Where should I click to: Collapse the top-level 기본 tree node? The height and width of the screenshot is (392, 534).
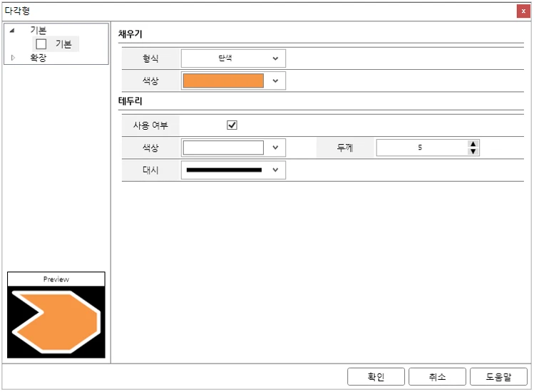point(12,31)
